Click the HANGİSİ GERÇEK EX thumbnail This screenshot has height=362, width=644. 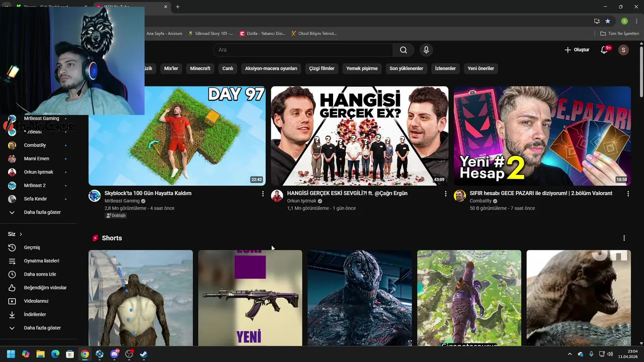pyautogui.click(x=359, y=136)
